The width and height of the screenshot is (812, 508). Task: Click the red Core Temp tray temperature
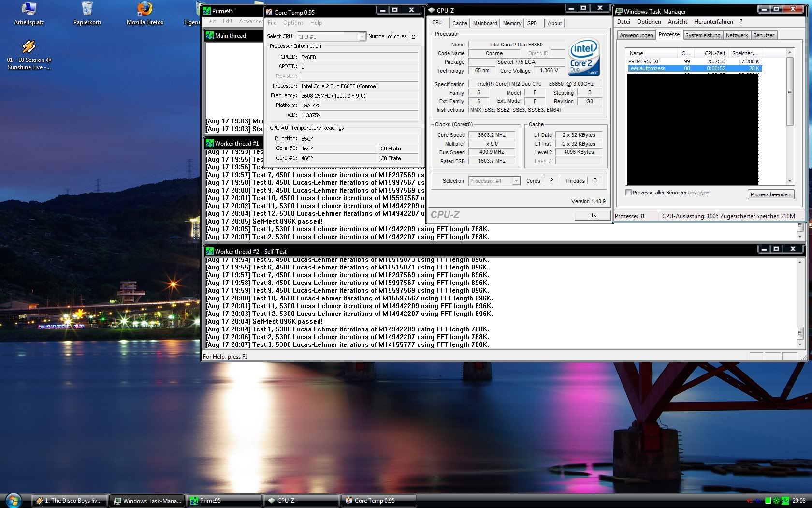750,501
